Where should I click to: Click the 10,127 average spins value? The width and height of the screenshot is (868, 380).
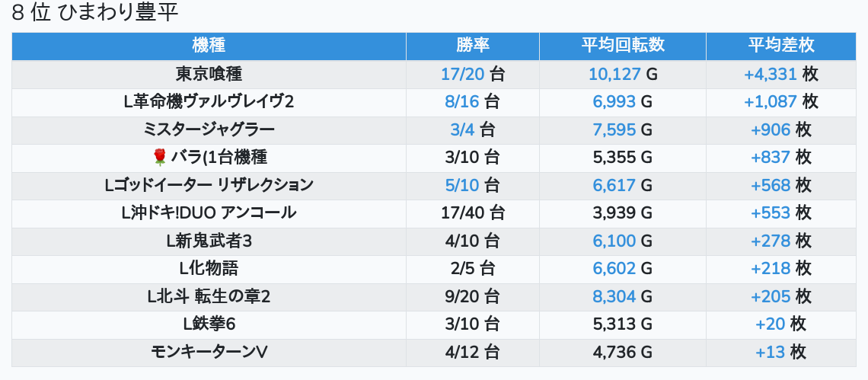(614, 74)
